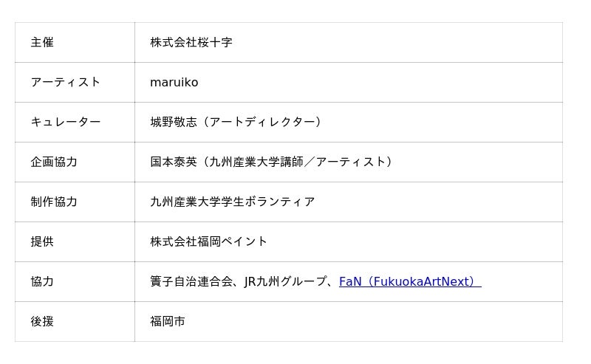Click the アーティスト row label

(66, 83)
